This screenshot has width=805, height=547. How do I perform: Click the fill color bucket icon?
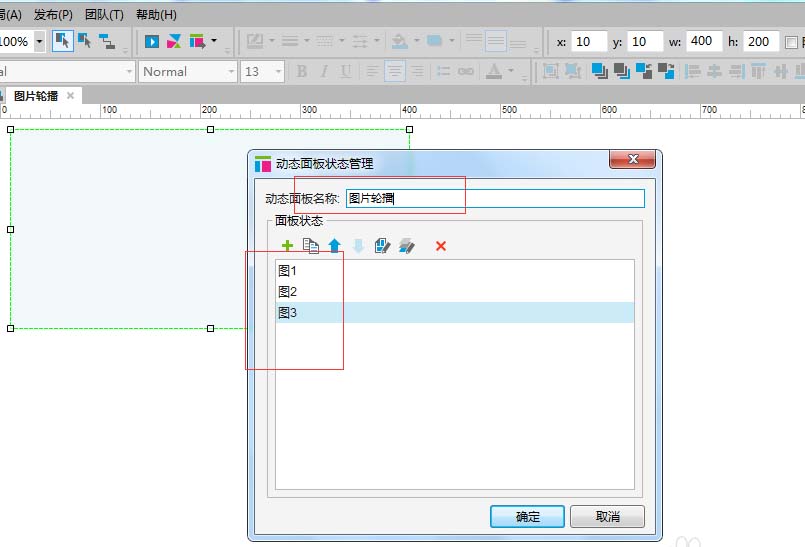click(x=399, y=41)
